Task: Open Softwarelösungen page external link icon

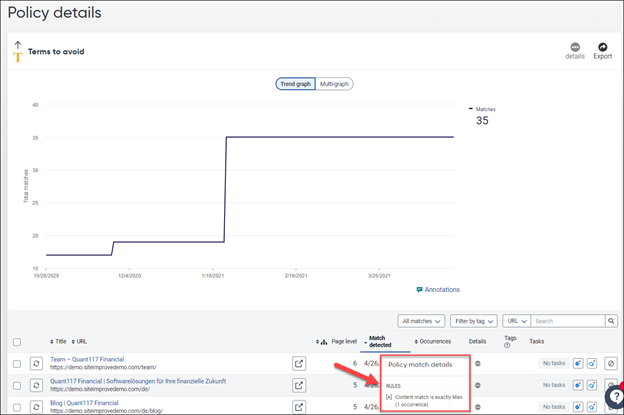Action: tap(299, 385)
